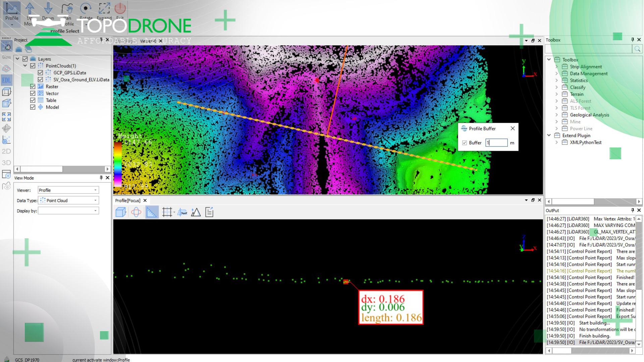644x362 pixels.
Task: Click the height color ramp legend
Action: [x=118, y=164]
